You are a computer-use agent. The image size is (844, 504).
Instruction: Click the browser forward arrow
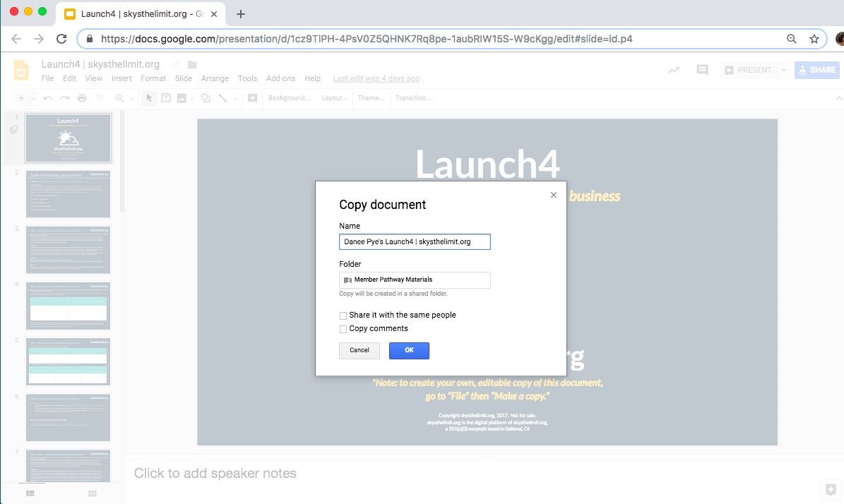click(39, 39)
